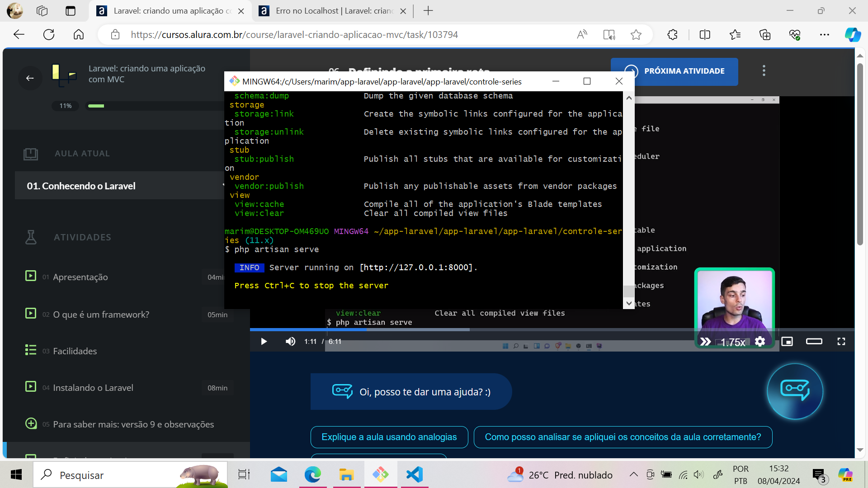Toggle the Edge split screen icon
Screen dimensions: 868x488
705,35
